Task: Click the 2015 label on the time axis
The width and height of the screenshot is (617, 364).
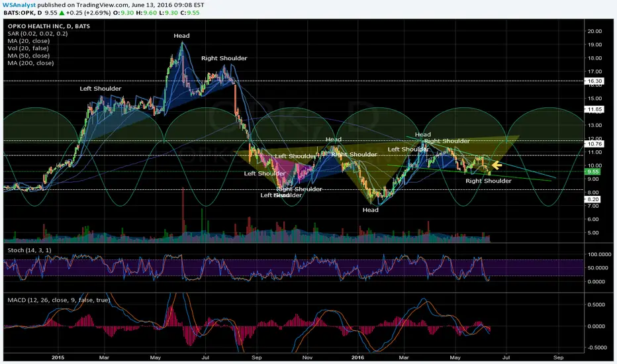Action: [x=58, y=357]
